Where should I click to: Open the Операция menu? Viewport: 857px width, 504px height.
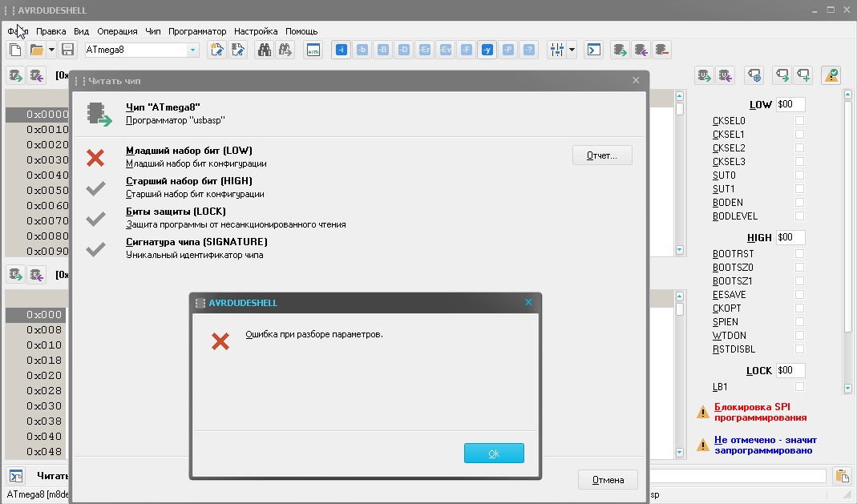(x=117, y=32)
